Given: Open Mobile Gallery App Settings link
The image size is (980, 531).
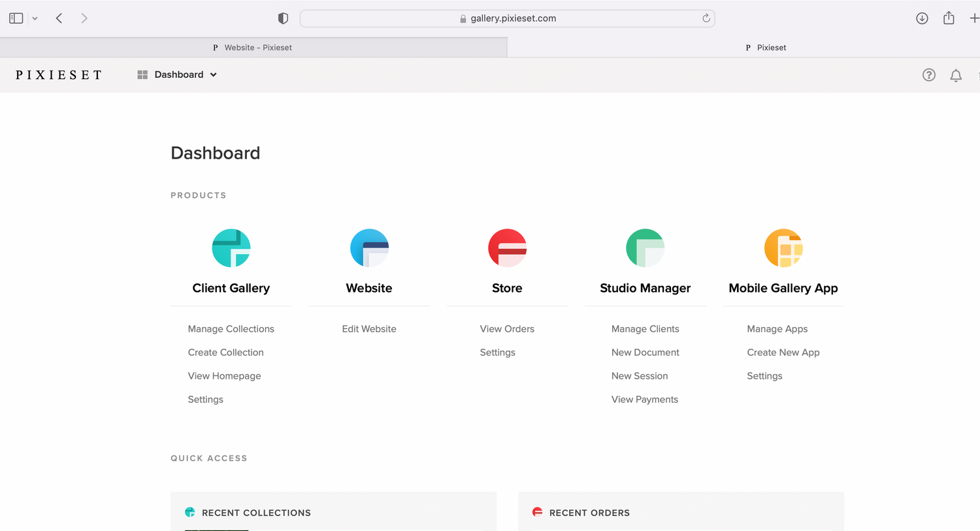Looking at the screenshot, I should [765, 376].
